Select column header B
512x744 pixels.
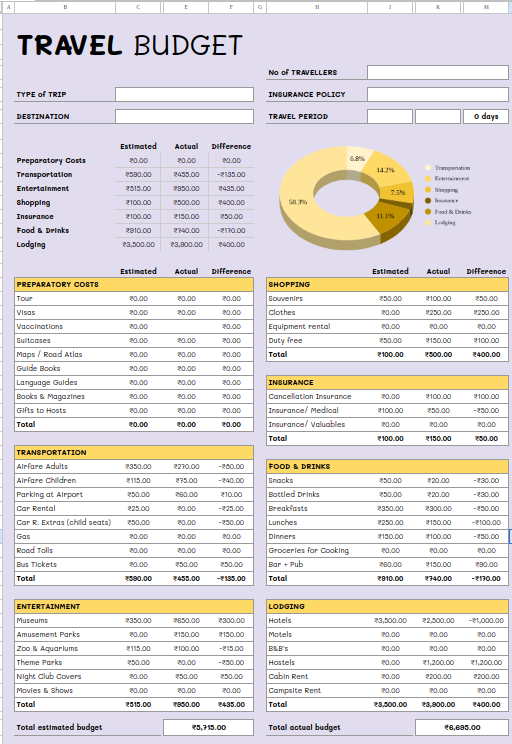coord(65,7)
